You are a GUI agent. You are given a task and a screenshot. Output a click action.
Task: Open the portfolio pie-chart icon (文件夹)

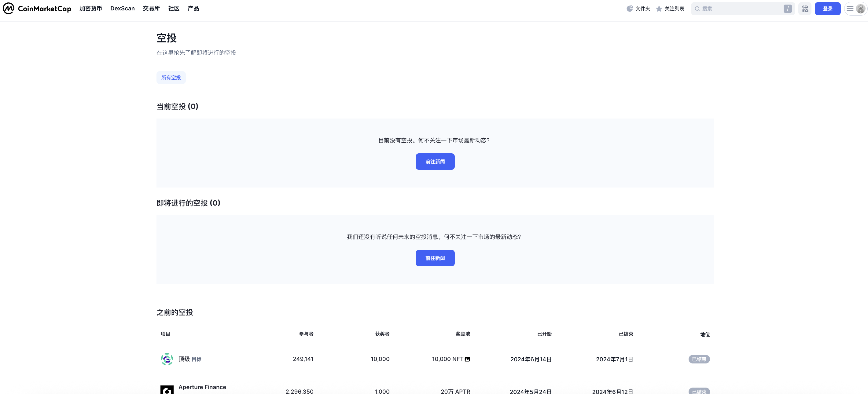[629, 9]
